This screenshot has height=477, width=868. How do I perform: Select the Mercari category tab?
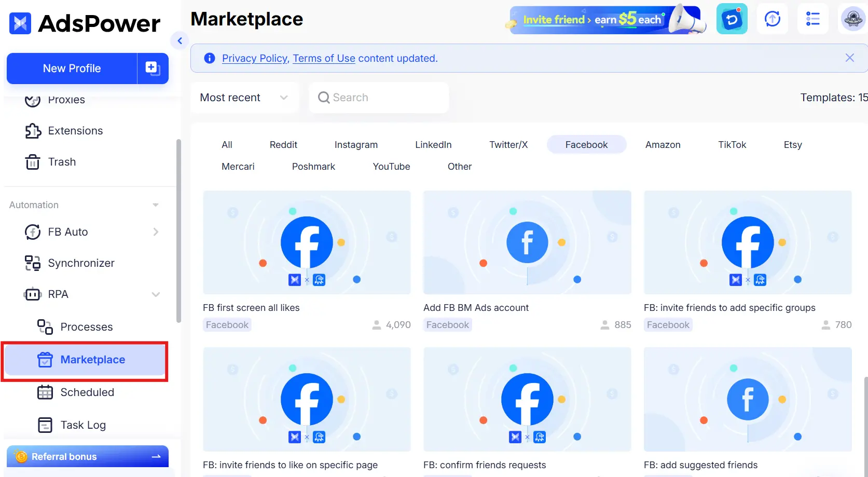[238, 167]
